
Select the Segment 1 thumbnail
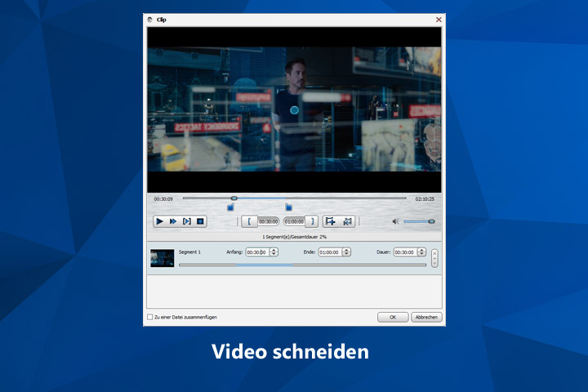coord(162,258)
